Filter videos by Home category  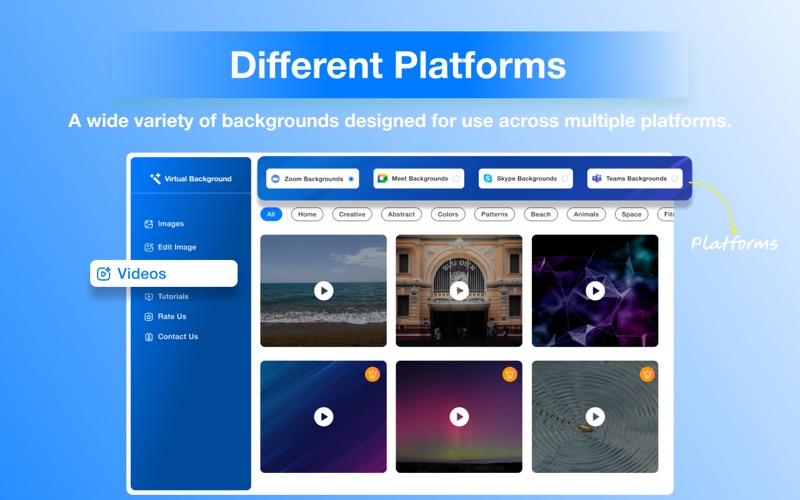(x=307, y=214)
